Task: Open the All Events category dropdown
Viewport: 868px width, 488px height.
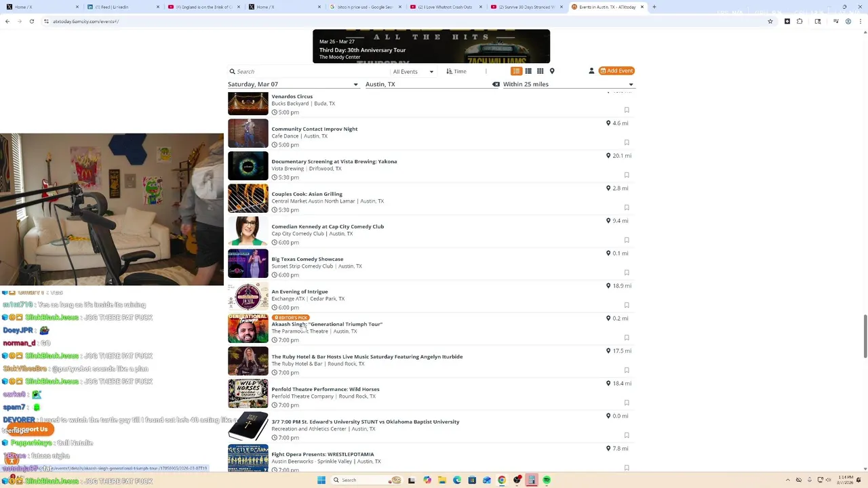Action: [x=413, y=71]
